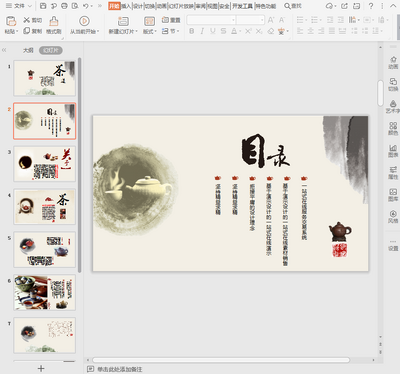The width and height of the screenshot is (400, 374).
Task: Open the 图表 chart side panel
Action: point(393,150)
